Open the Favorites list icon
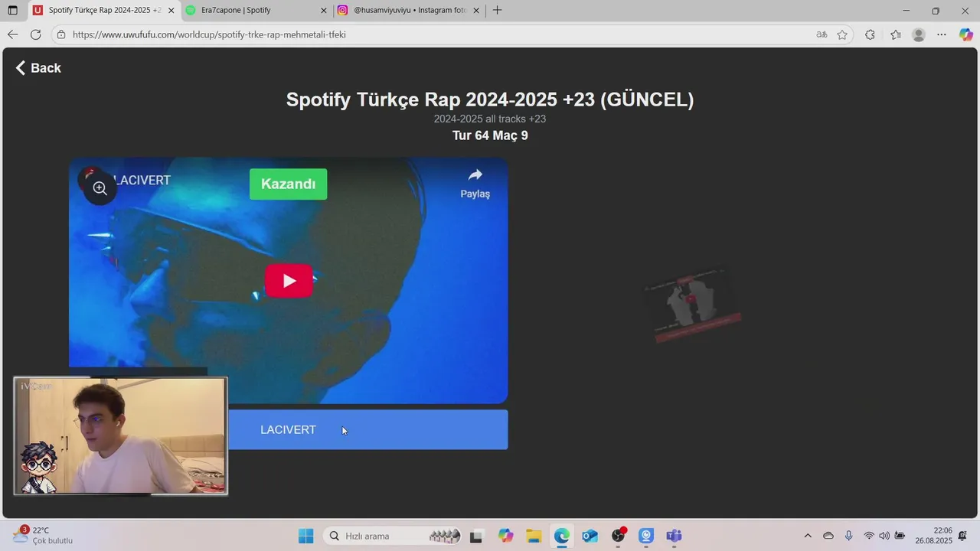This screenshot has height=551, width=980. tap(896, 34)
